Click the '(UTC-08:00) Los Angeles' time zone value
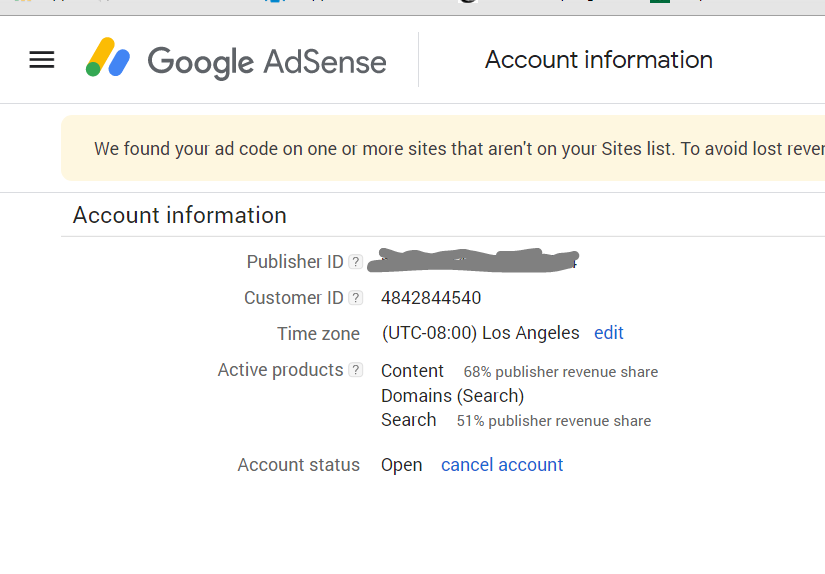Viewport: 825px width, 574px height. 480,333
